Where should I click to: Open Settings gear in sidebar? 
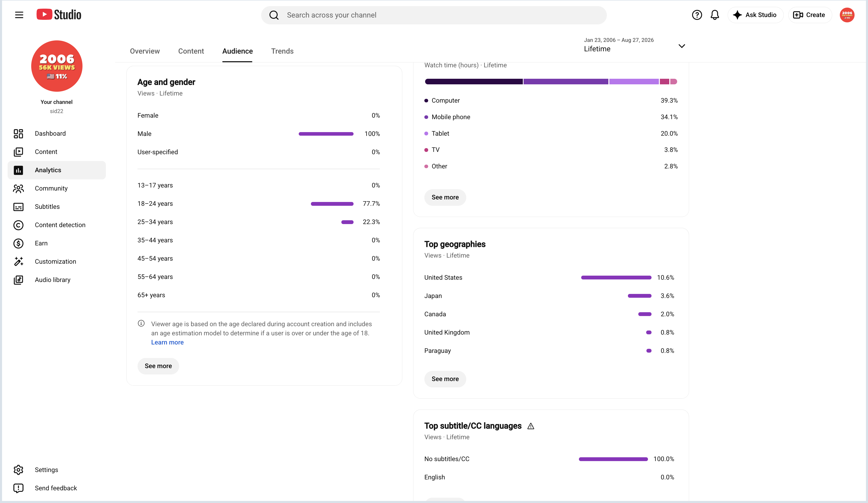tap(18, 469)
